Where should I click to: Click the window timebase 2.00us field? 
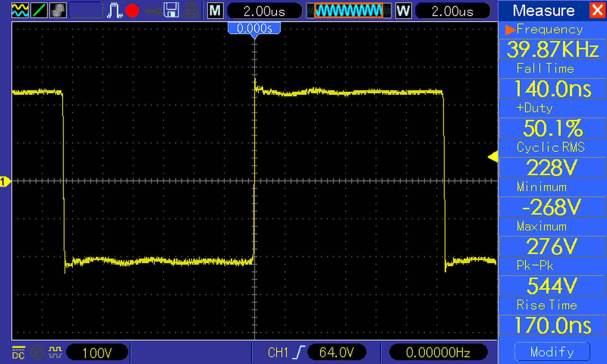tap(452, 10)
